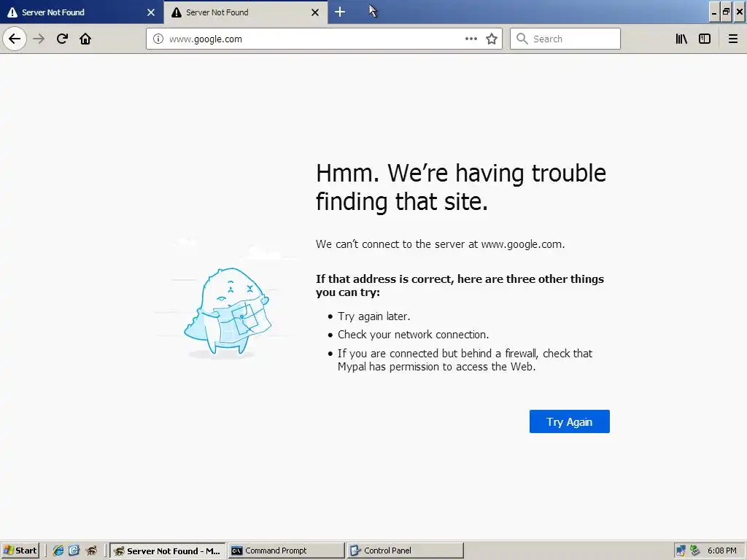Bookmark this page with the star
The width and height of the screenshot is (747, 560).
point(492,39)
